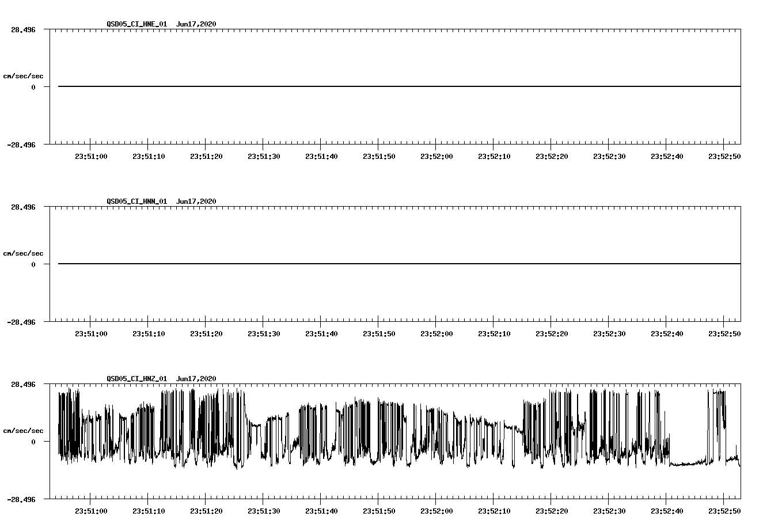Click the 28.496 upper limit of HNE plot

[x=23, y=29]
